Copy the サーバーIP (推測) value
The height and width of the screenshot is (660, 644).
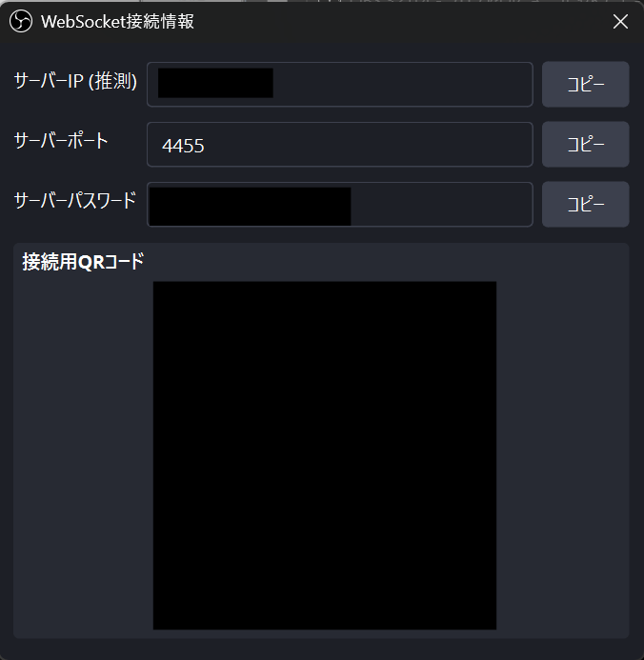pyautogui.click(x=586, y=84)
